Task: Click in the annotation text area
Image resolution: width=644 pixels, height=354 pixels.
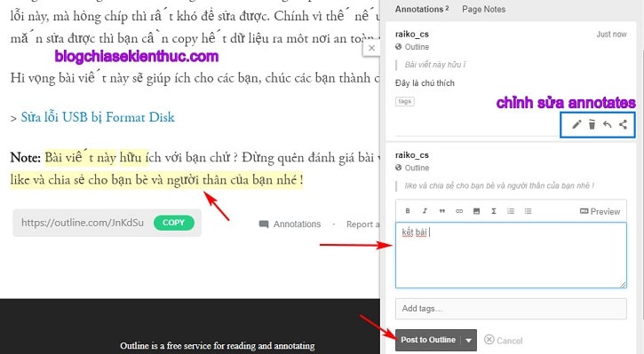Action: coord(511,255)
